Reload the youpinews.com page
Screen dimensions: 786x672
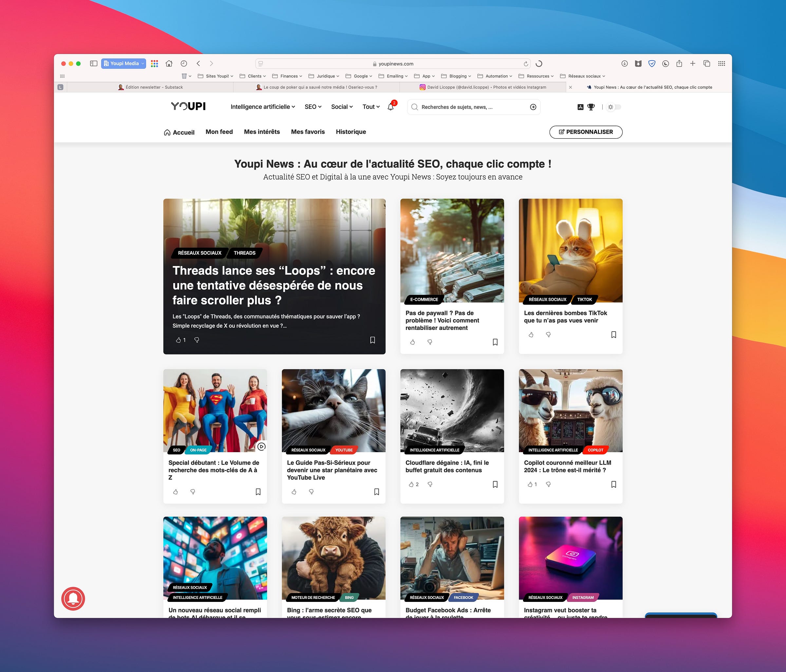[526, 64]
